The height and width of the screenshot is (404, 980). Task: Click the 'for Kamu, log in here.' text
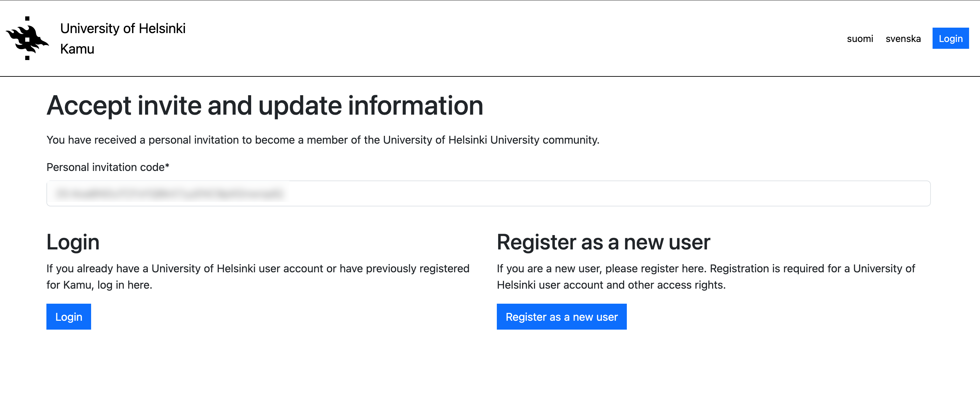point(99,285)
